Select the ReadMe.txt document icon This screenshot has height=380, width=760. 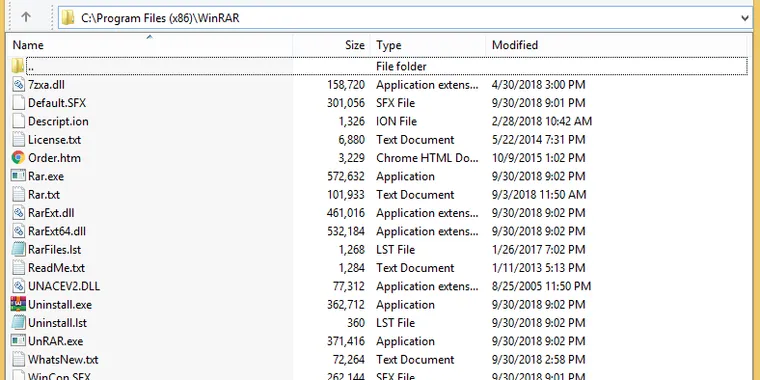pyautogui.click(x=18, y=268)
